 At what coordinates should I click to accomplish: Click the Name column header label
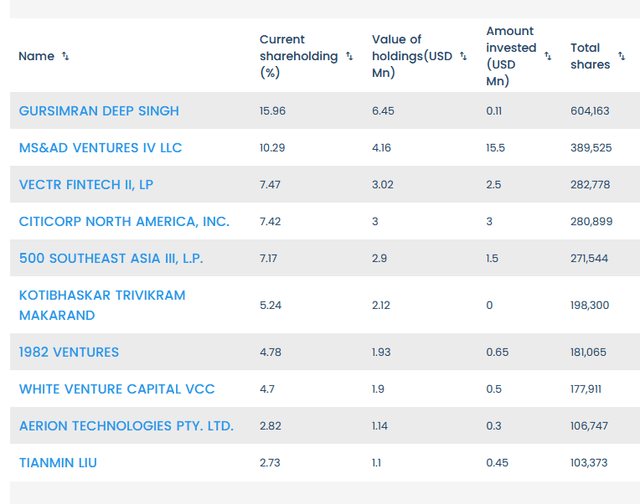point(36,56)
